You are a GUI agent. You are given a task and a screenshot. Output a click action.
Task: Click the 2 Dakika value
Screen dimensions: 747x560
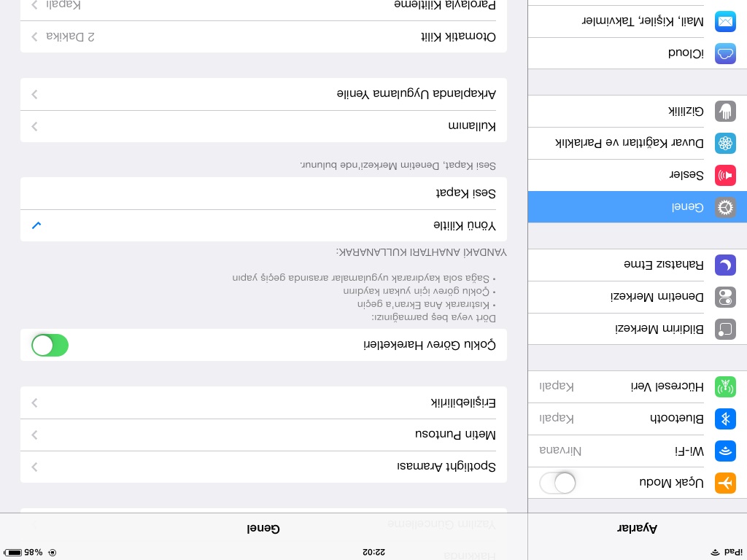(70, 36)
